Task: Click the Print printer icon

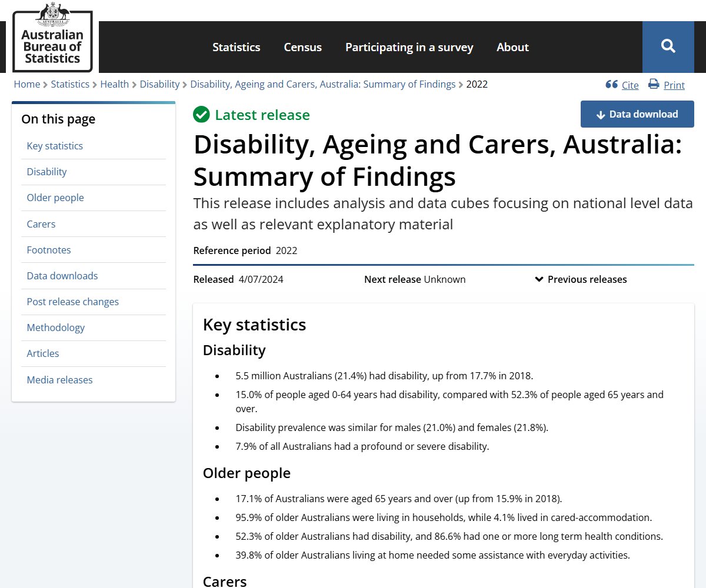Action: [654, 84]
